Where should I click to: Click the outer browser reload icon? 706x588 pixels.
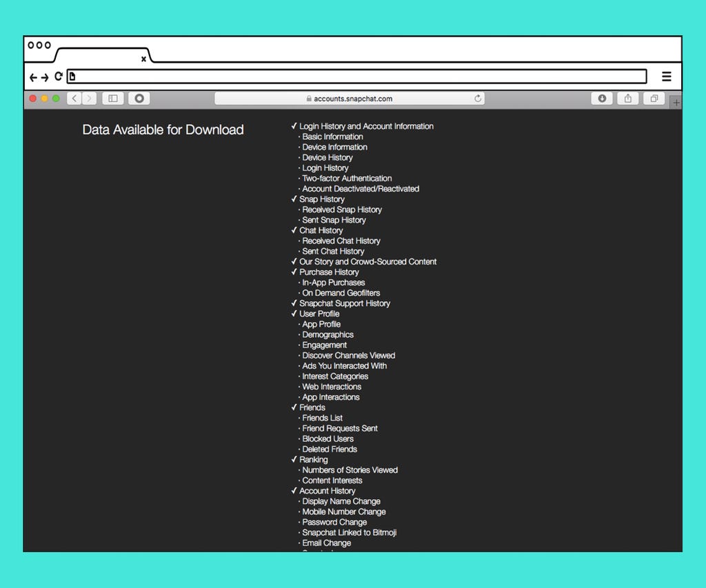click(x=59, y=77)
